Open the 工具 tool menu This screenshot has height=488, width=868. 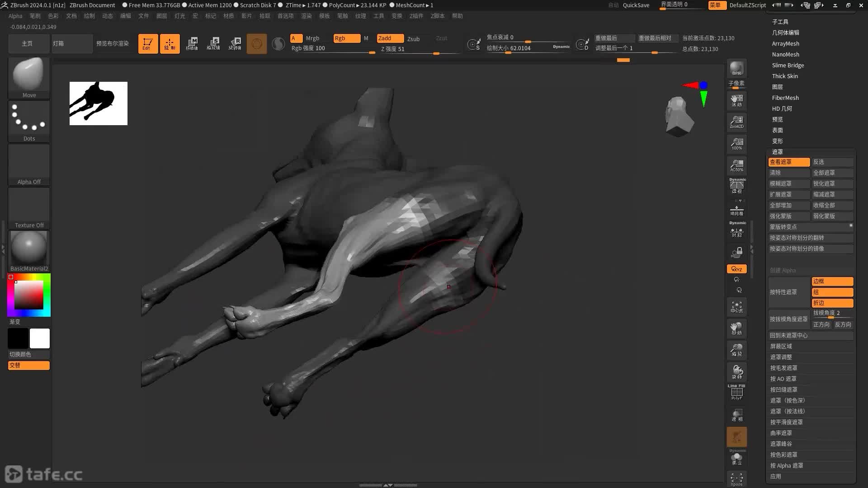click(x=379, y=16)
